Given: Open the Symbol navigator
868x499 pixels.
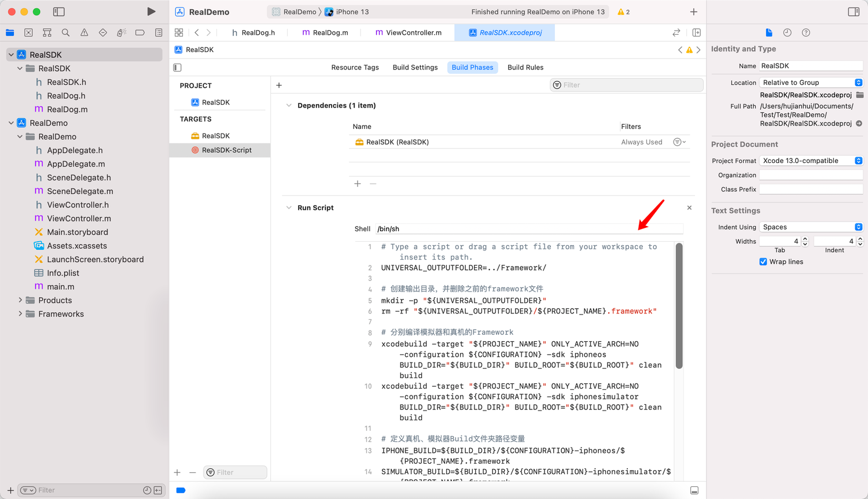Looking at the screenshot, I should (47, 33).
